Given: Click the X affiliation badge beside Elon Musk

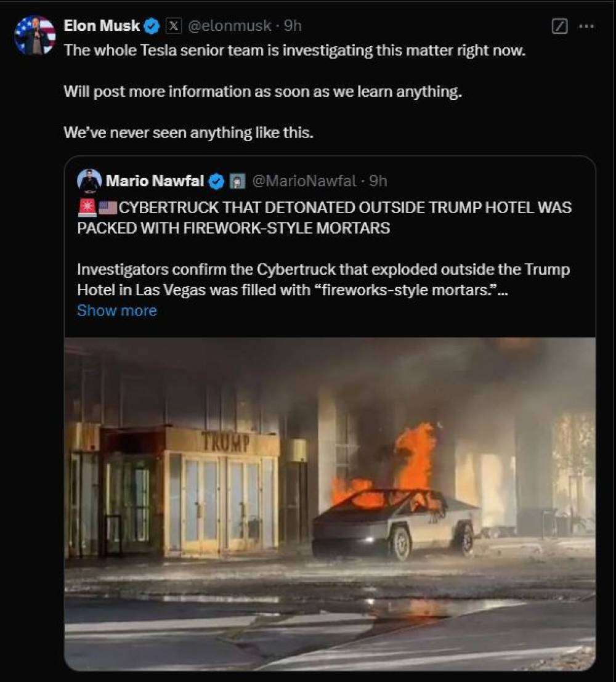Looking at the screenshot, I should [x=173, y=26].
